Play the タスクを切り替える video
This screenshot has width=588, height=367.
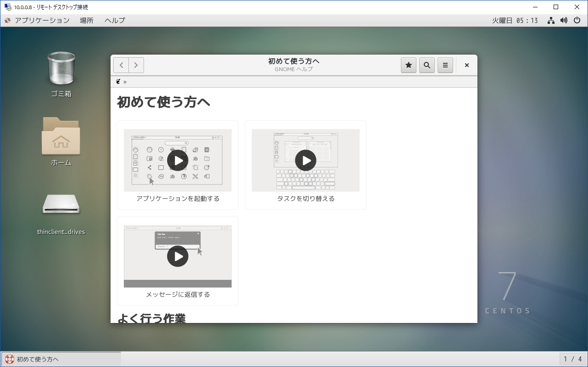[305, 161]
